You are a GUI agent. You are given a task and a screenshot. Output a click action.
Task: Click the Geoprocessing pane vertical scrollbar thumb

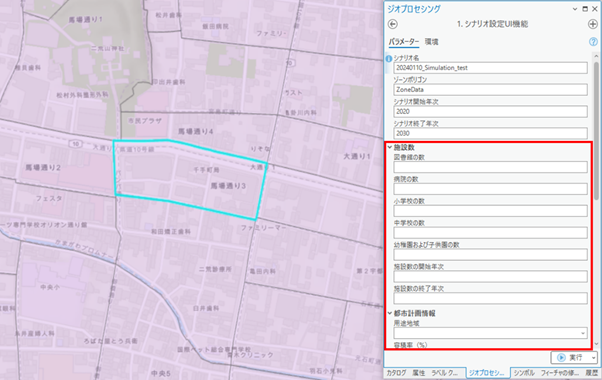tap(596, 131)
